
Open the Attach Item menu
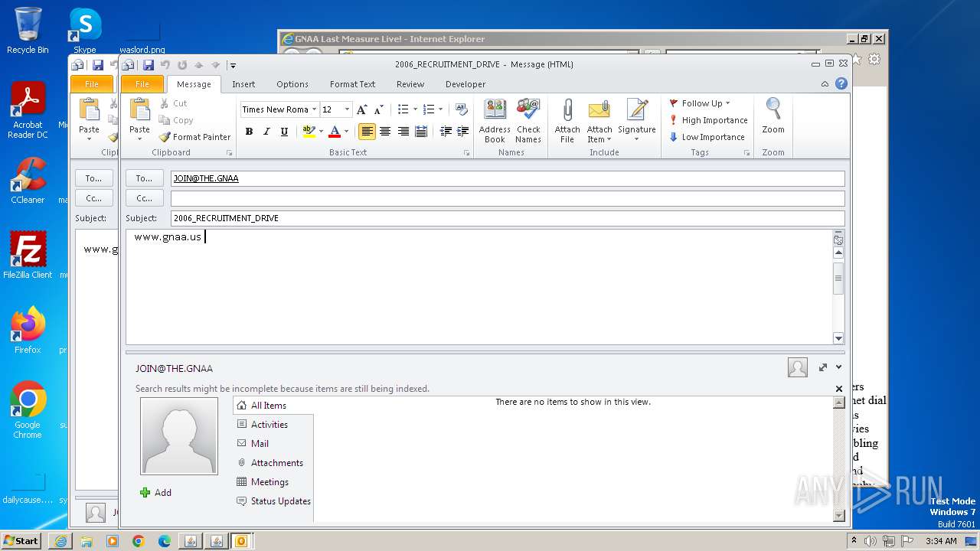[599, 121]
